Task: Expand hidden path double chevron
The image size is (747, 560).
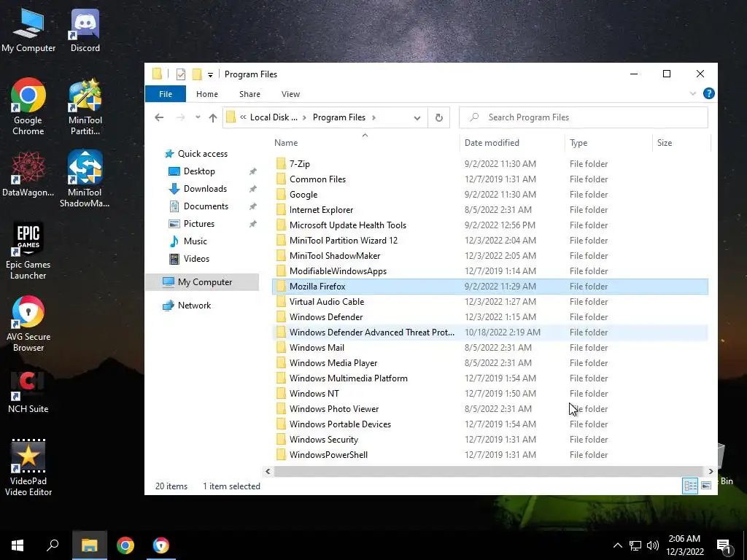Action: (x=243, y=117)
